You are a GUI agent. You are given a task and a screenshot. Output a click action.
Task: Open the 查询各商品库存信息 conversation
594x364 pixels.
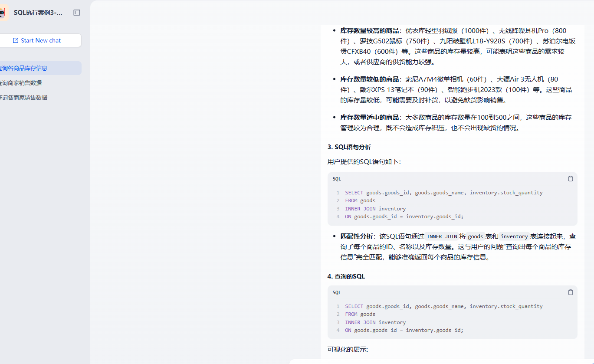tap(24, 68)
